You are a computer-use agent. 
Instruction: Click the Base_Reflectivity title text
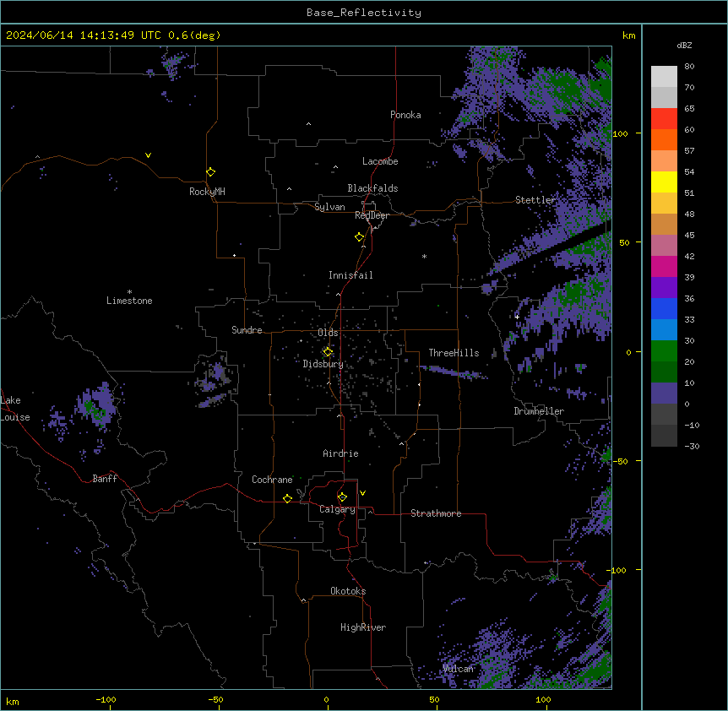[364, 13]
